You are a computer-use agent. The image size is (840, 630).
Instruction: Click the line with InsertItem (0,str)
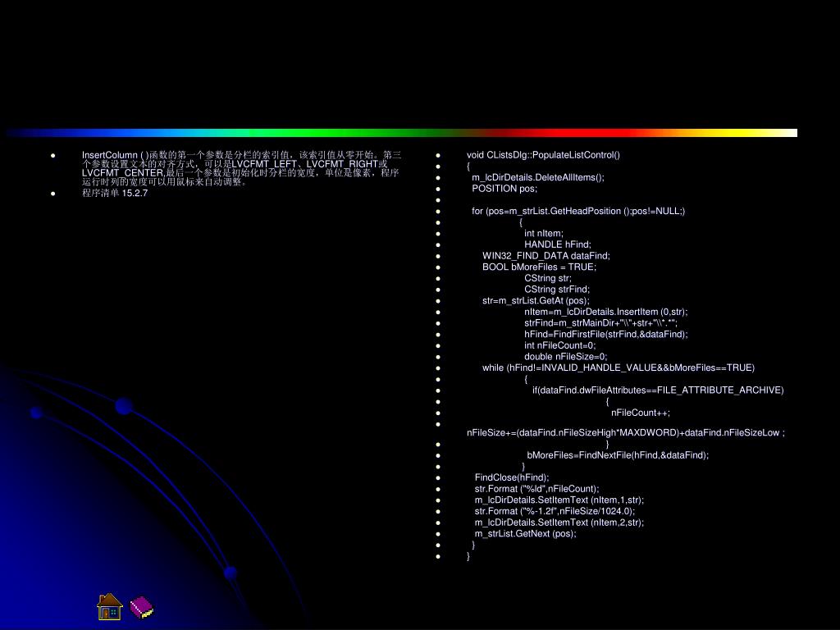coord(606,312)
